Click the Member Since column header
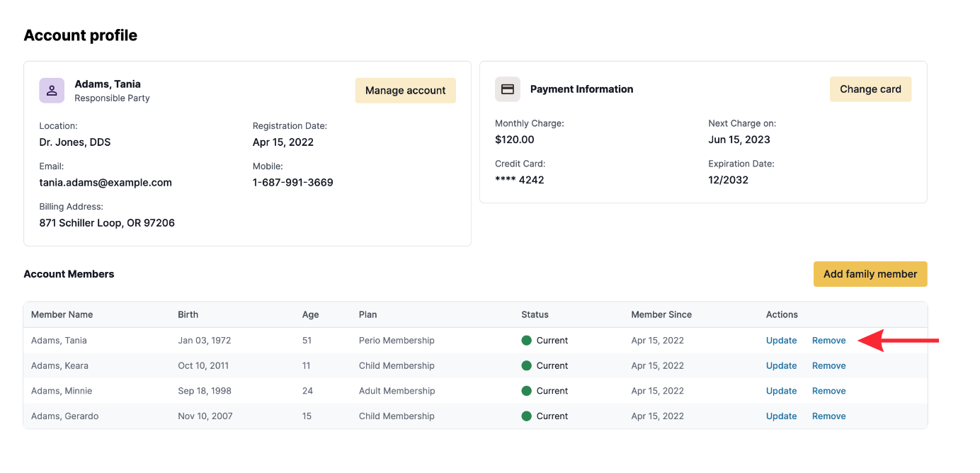The width and height of the screenshot is (980, 473). tap(661, 314)
